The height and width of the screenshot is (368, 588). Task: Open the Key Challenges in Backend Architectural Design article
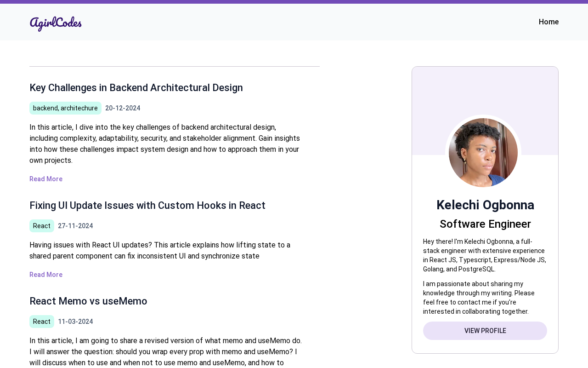coord(136,88)
